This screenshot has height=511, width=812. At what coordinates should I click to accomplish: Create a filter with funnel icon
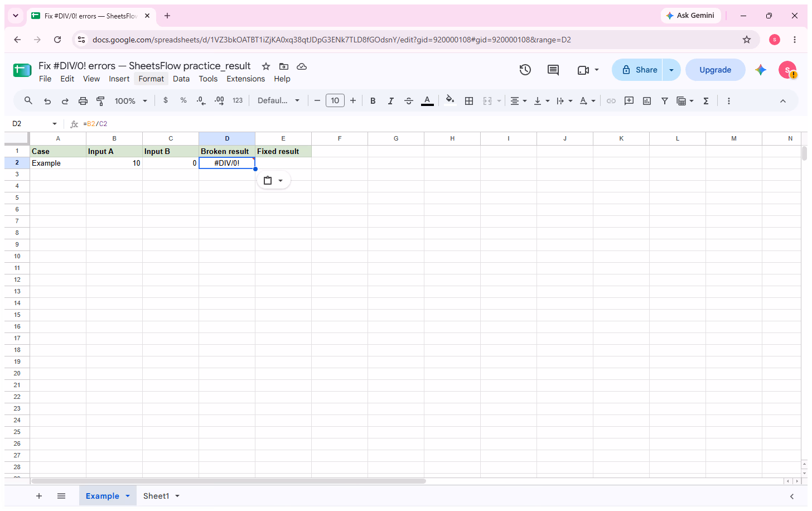(x=665, y=101)
